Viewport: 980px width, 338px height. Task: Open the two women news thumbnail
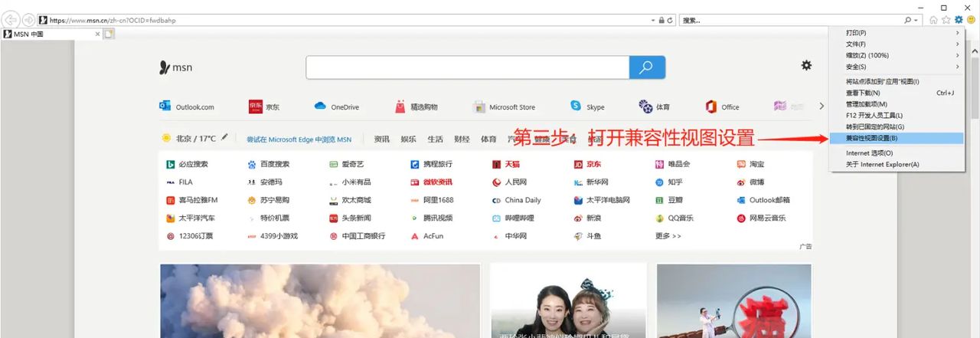click(x=568, y=300)
